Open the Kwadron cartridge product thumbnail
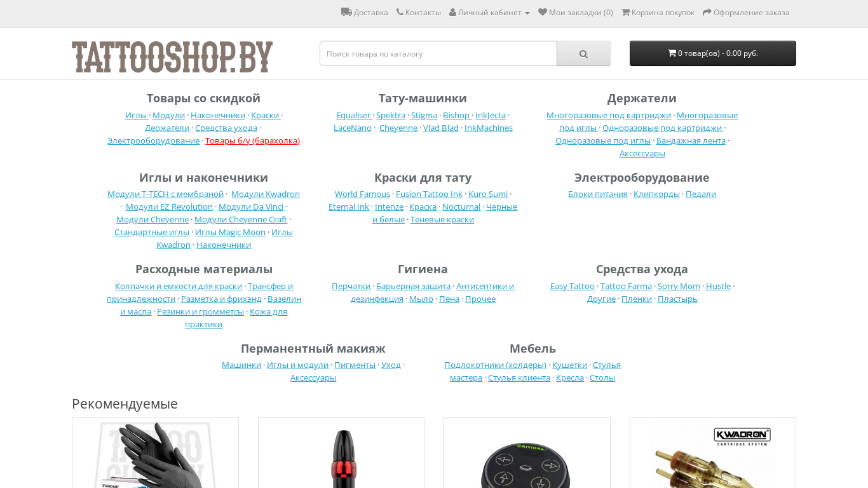 (712, 453)
